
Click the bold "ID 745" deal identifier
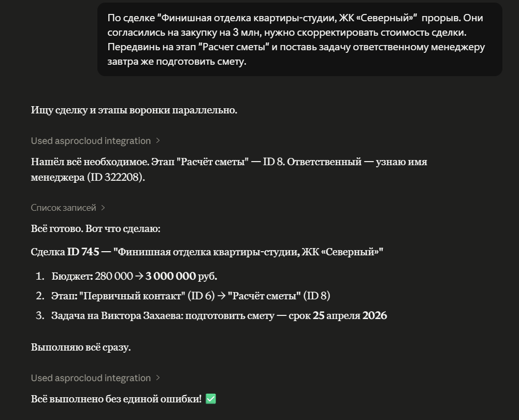[83, 252]
